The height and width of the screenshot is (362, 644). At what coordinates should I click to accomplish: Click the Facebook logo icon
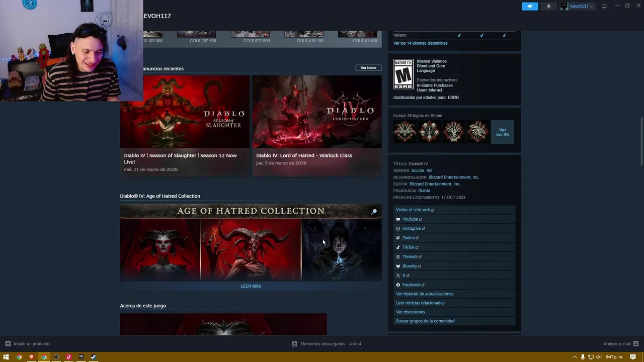[x=398, y=285]
